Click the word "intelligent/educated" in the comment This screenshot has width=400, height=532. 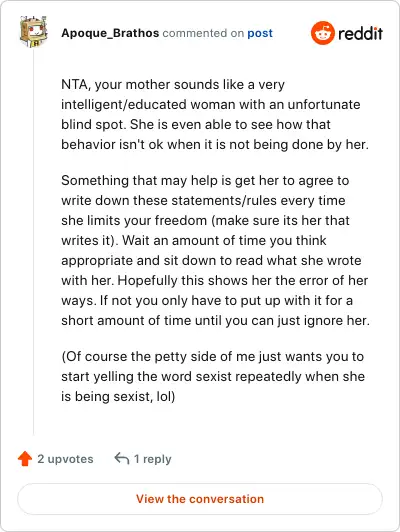124,105
